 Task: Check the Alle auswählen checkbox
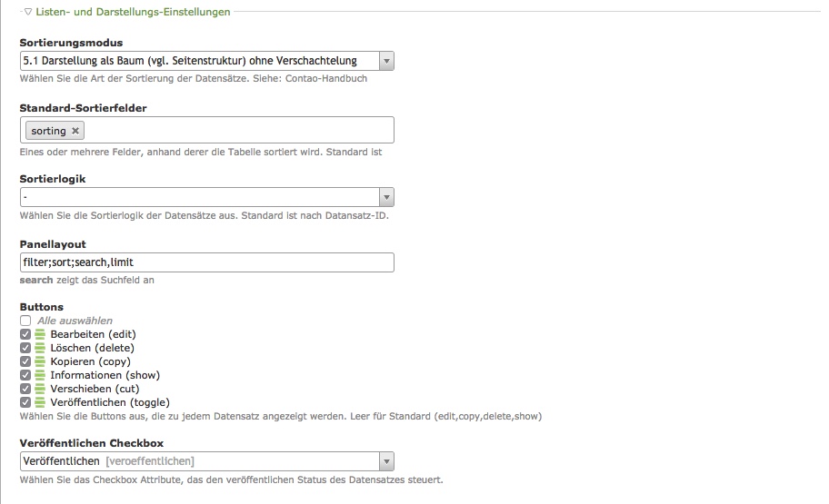point(25,321)
